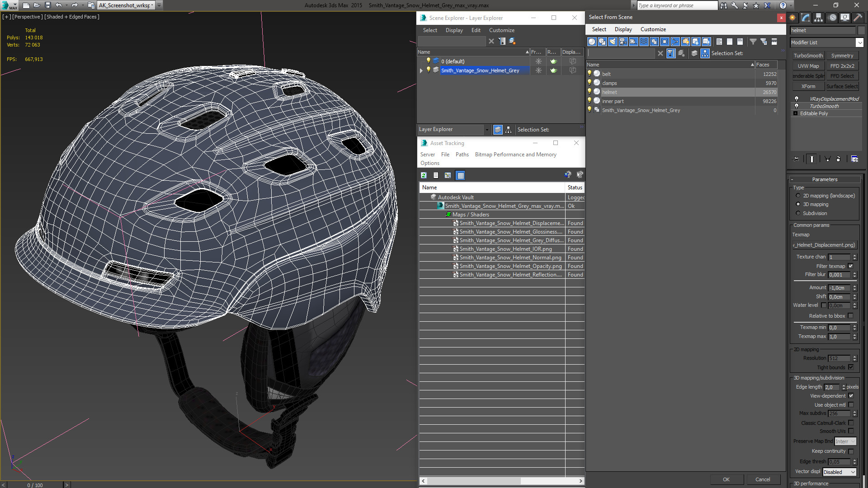Open Options menu in Asset Tracking
Viewport: 868px width, 488px height.
click(429, 163)
